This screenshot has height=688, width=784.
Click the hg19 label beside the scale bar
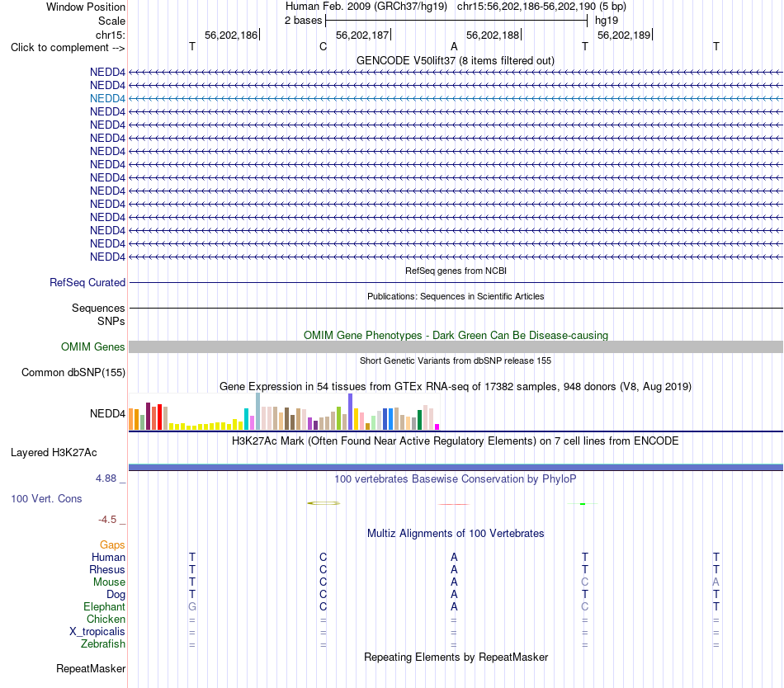coord(607,21)
